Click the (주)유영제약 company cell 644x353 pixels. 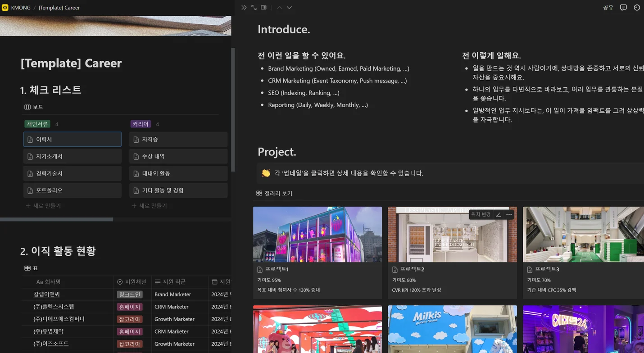(68, 331)
